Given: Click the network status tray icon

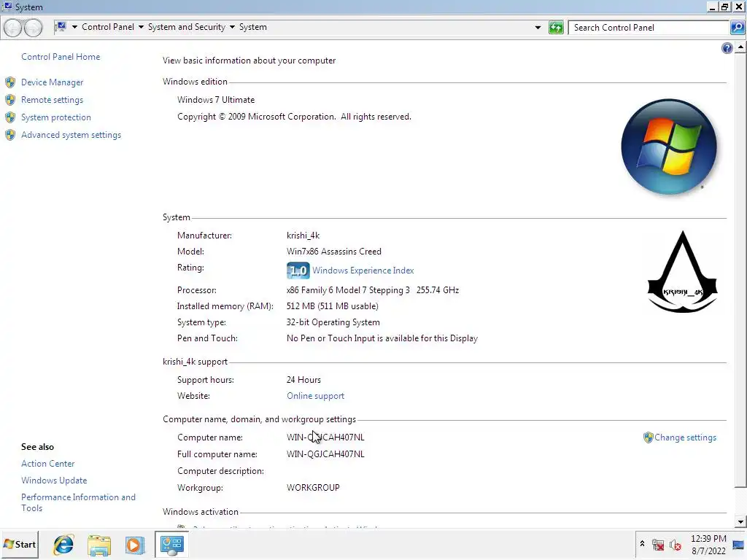Looking at the screenshot, I should tap(658, 545).
